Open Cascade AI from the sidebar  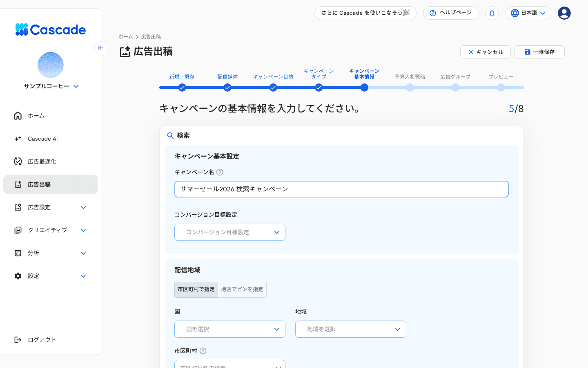coord(51,139)
